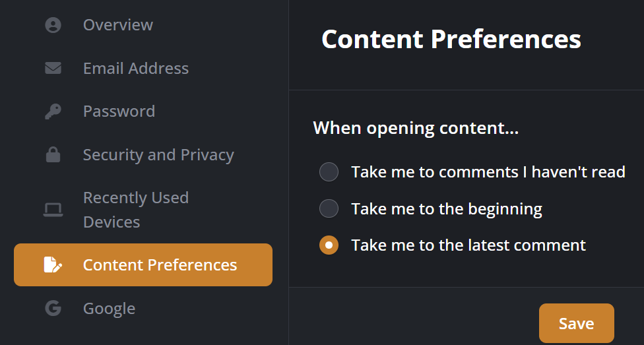644x345 pixels.
Task: Click the Password key icon
Action: click(x=53, y=111)
